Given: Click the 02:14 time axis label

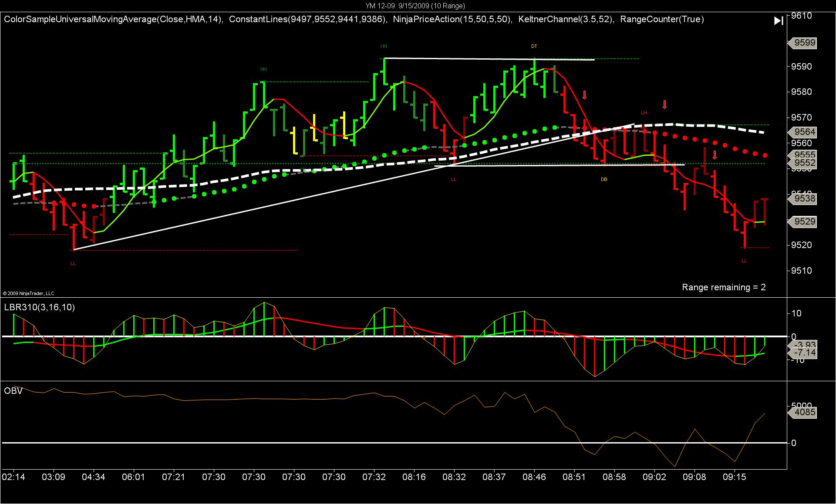Looking at the screenshot, I should coord(13,477).
